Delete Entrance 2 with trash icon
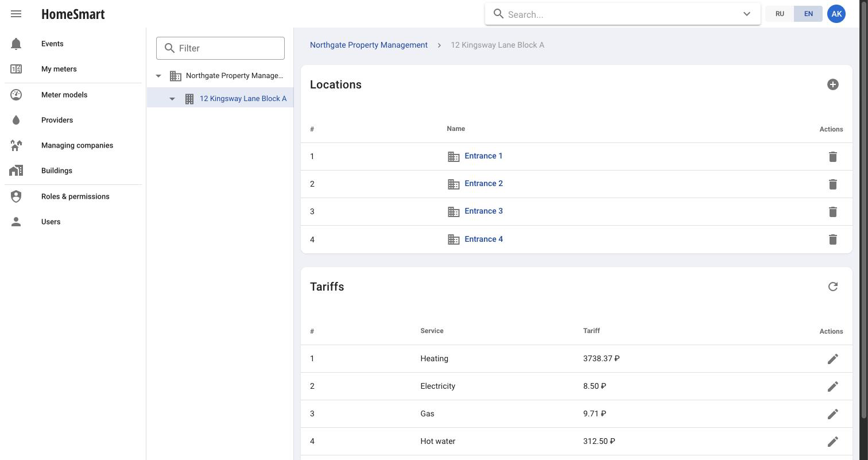 pyautogui.click(x=833, y=184)
